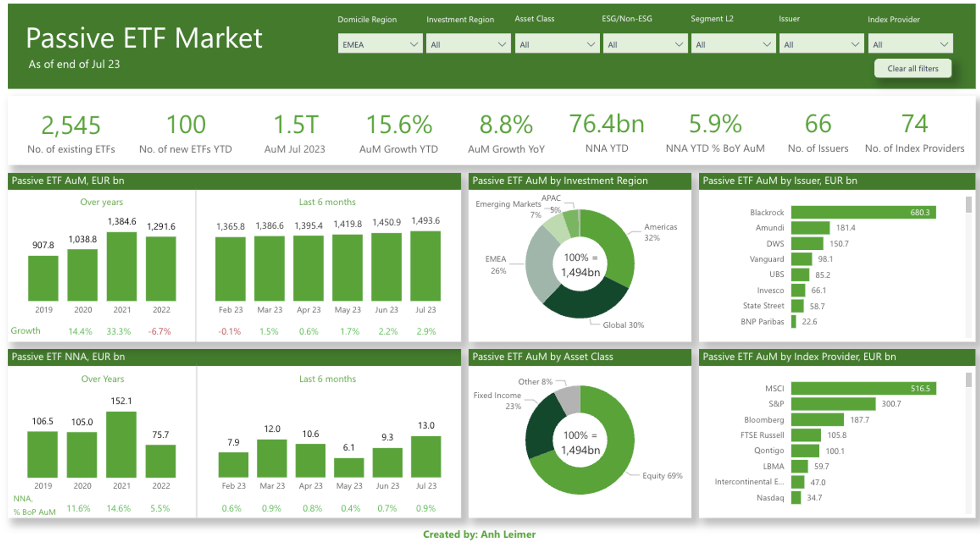Click the Amundi bar showing 181.4

[x=810, y=228]
